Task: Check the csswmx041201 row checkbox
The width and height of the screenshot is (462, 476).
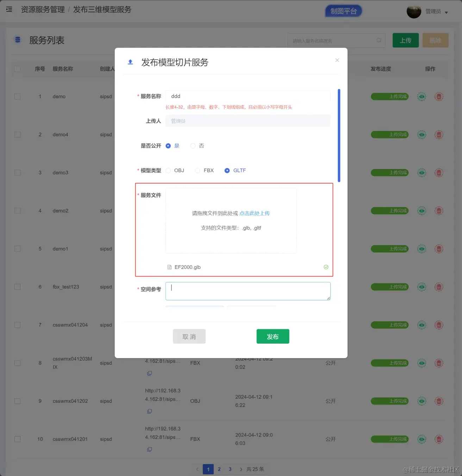Action: click(x=17, y=439)
